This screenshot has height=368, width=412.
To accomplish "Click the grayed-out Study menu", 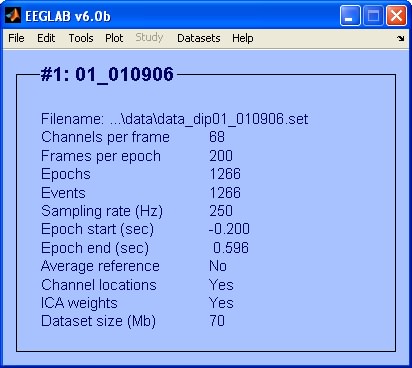I will [x=149, y=37].
